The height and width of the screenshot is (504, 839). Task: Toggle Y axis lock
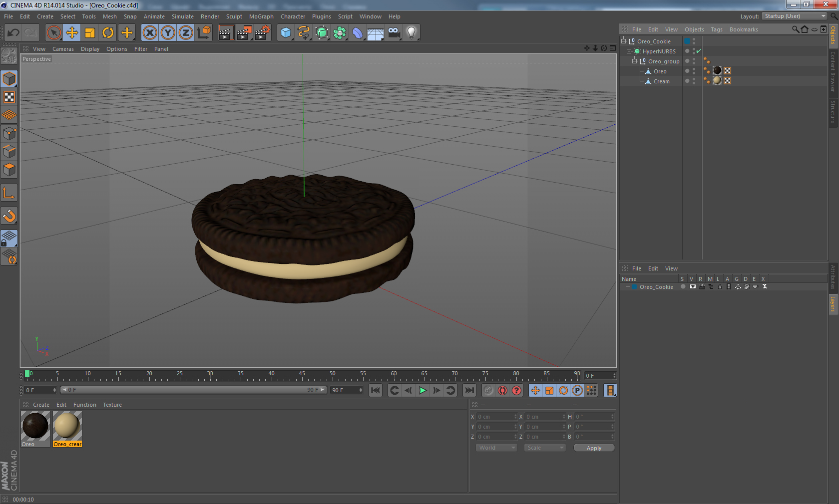168,33
